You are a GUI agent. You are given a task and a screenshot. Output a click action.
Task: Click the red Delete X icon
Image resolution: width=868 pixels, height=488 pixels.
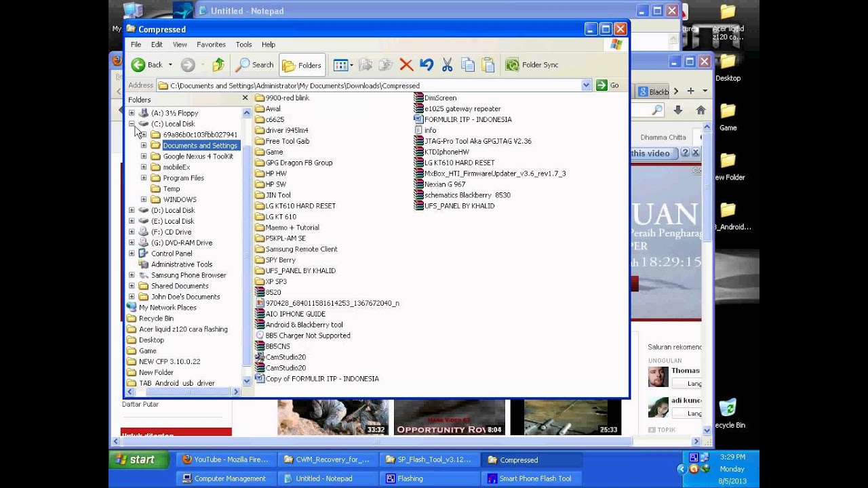point(406,65)
